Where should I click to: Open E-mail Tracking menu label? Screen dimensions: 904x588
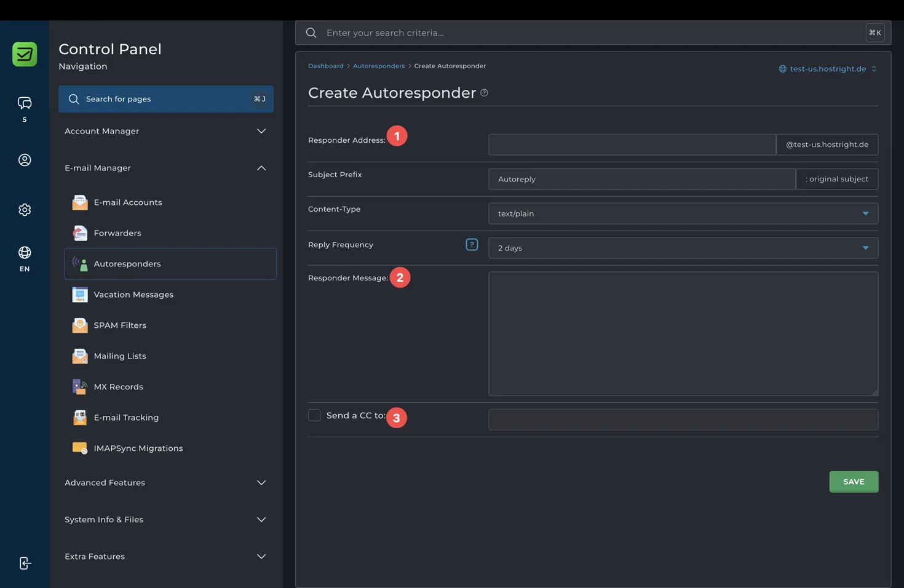[x=126, y=418]
